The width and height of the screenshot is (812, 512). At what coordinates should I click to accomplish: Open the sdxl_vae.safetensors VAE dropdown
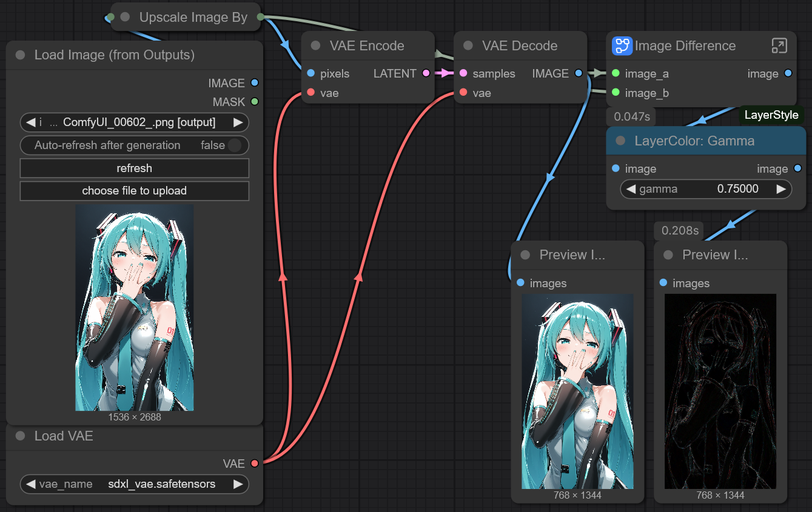[135, 484]
